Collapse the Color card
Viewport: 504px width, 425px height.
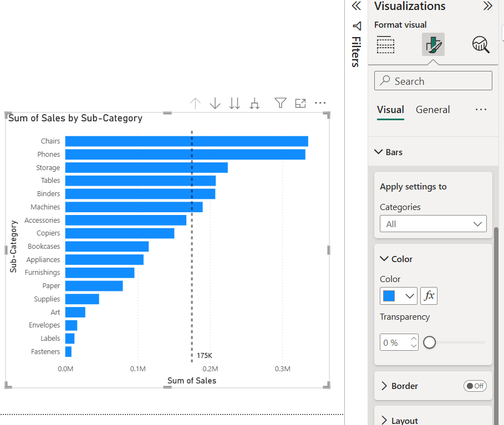pos(384,259)
